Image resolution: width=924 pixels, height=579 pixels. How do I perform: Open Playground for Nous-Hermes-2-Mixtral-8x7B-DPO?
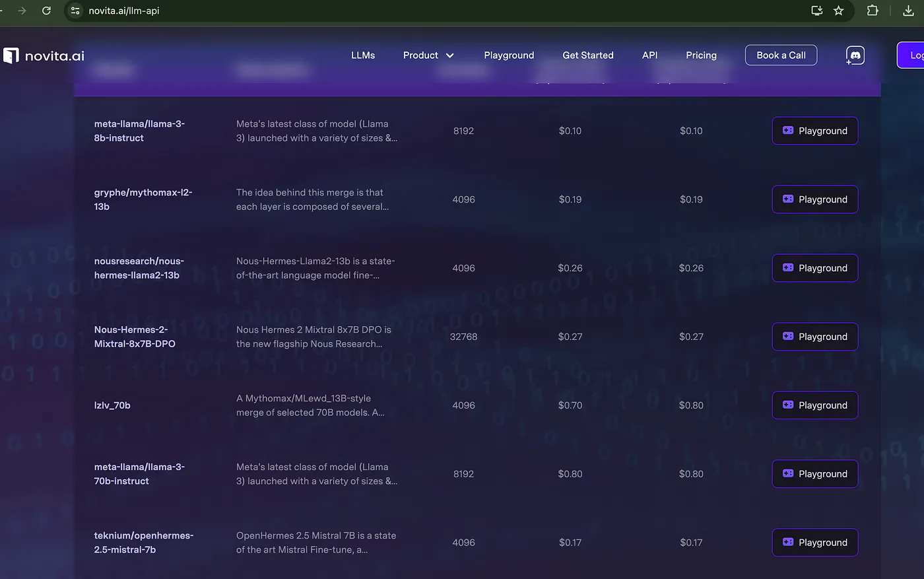815,337
